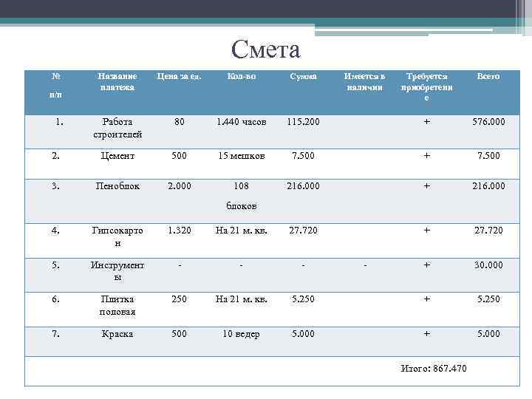Viewport: 532px width, 399px height.
Task: Click the "1.440 часов" quantity cell
Action: (241, 122)
